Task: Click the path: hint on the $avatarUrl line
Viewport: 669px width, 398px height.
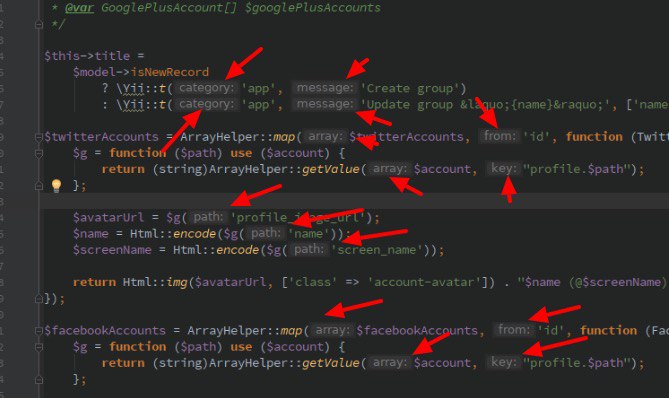Action: point(208,217)
